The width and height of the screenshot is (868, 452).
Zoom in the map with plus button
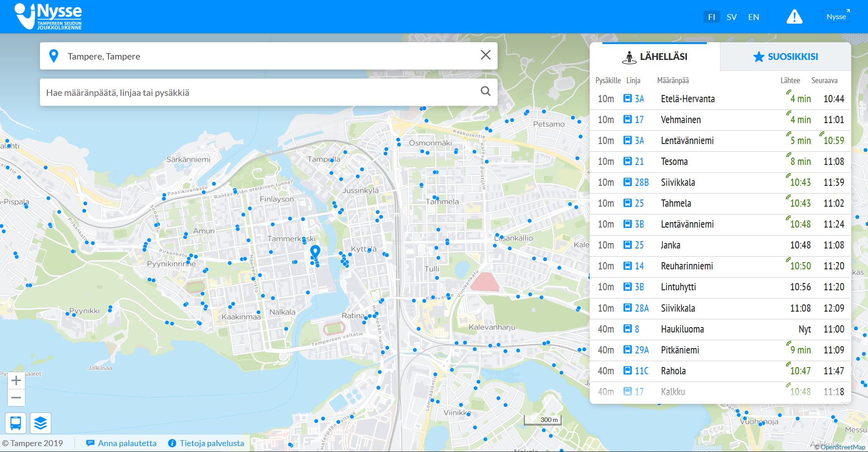click(x=16, y=380)
